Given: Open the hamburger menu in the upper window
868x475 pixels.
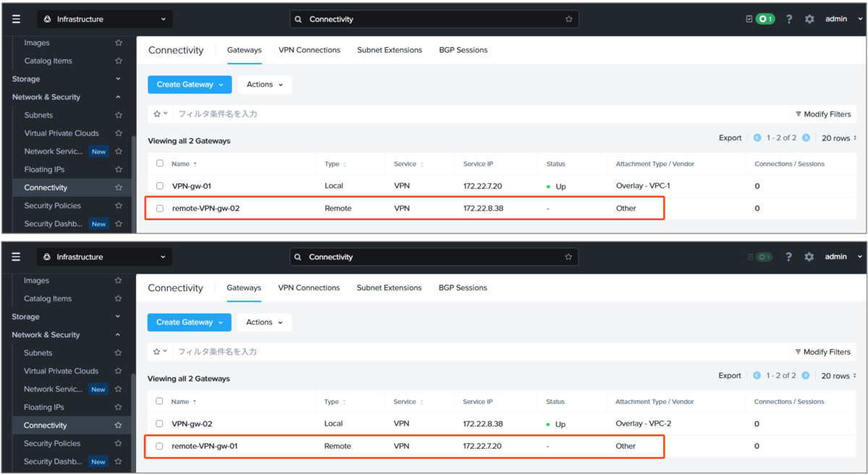Looking at the screenshot, I should tap(16, 19).
